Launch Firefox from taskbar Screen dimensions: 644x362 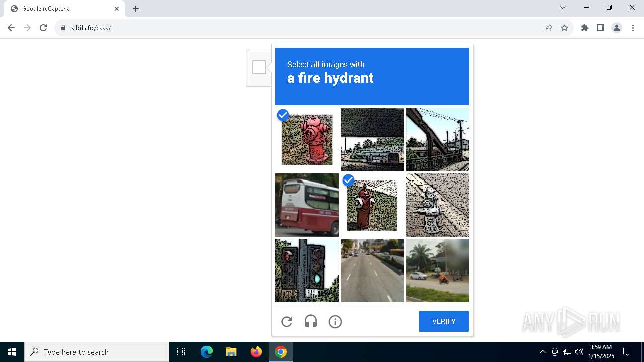click(x=256, y=352)
